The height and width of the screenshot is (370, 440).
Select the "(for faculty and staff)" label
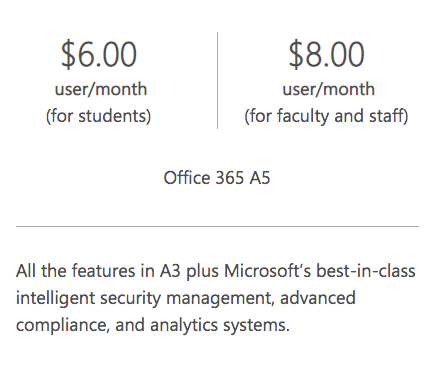tap(326, 116)
